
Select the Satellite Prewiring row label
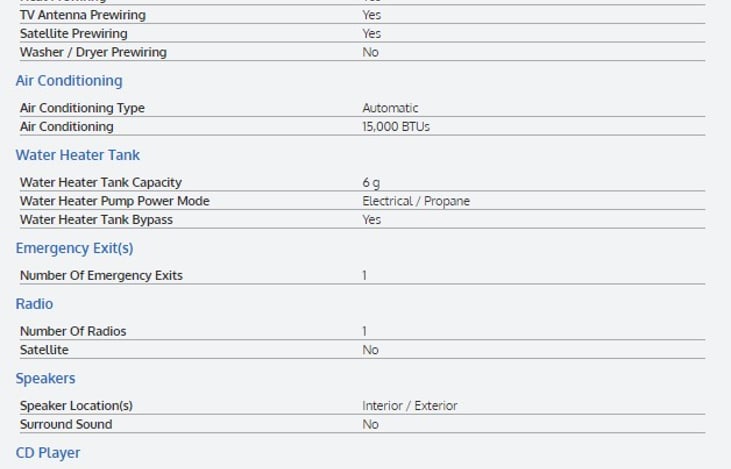pyautogui.click(x=74, y=33)
